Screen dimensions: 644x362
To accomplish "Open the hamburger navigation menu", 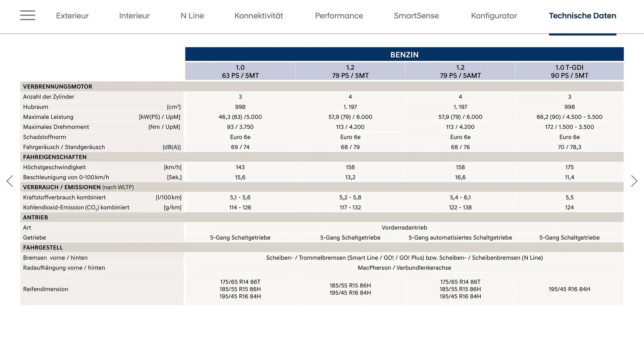I will [x=27, y=15].
